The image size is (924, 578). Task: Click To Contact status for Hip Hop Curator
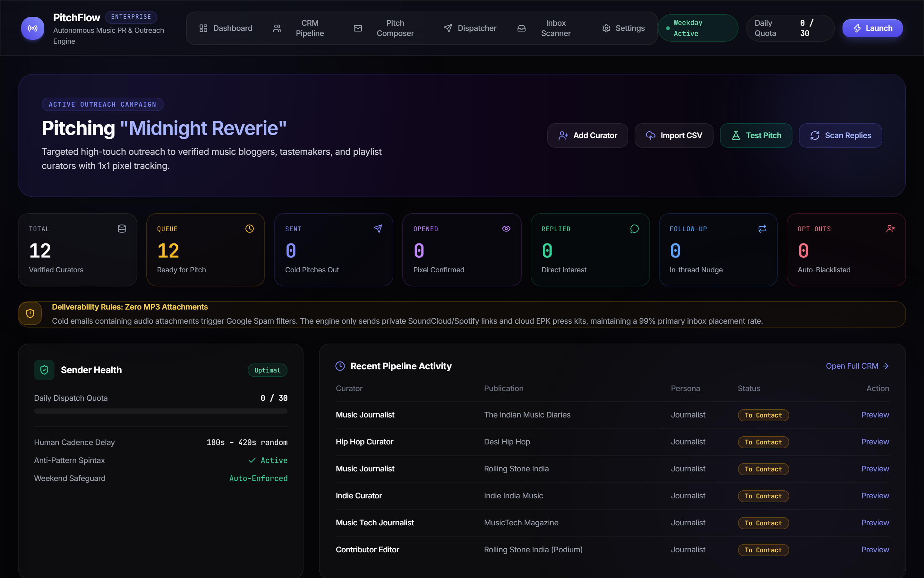tap(763, 442)
